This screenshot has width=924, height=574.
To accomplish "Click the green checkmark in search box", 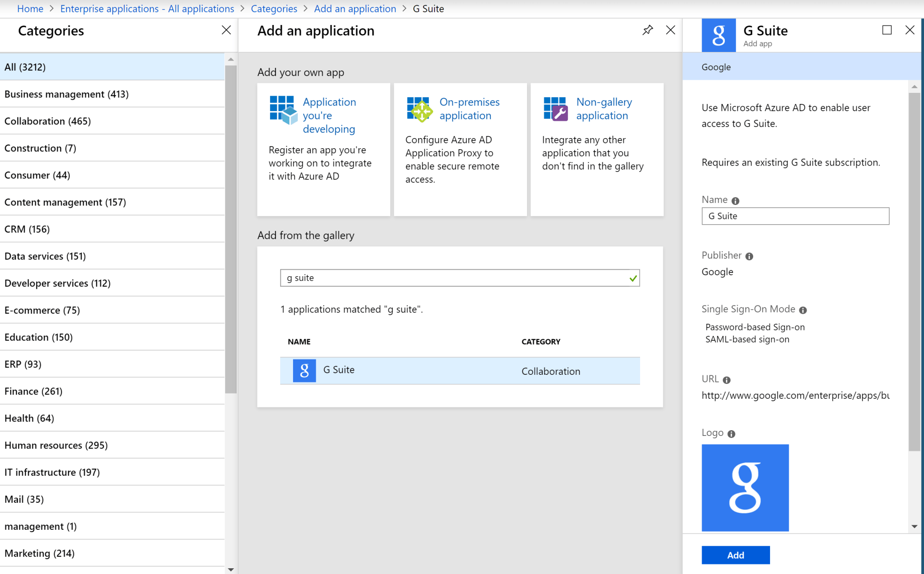I will [633, 278].
